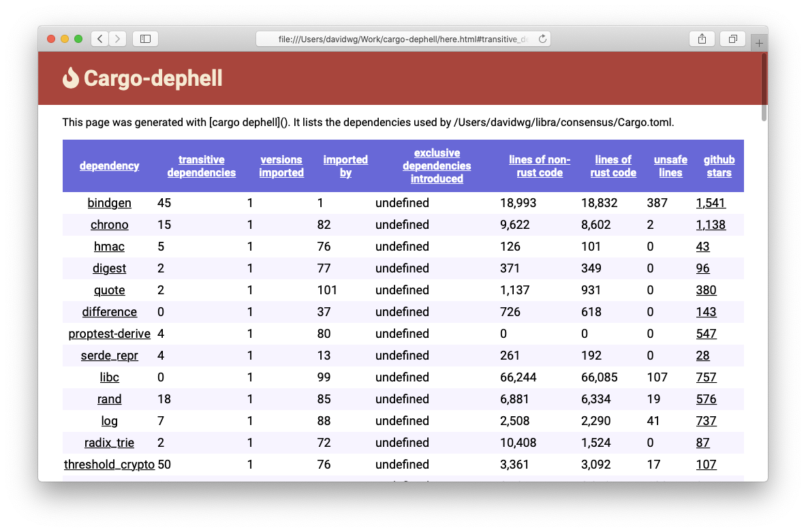Sort by lines of non-rust code header

point(540,166)
